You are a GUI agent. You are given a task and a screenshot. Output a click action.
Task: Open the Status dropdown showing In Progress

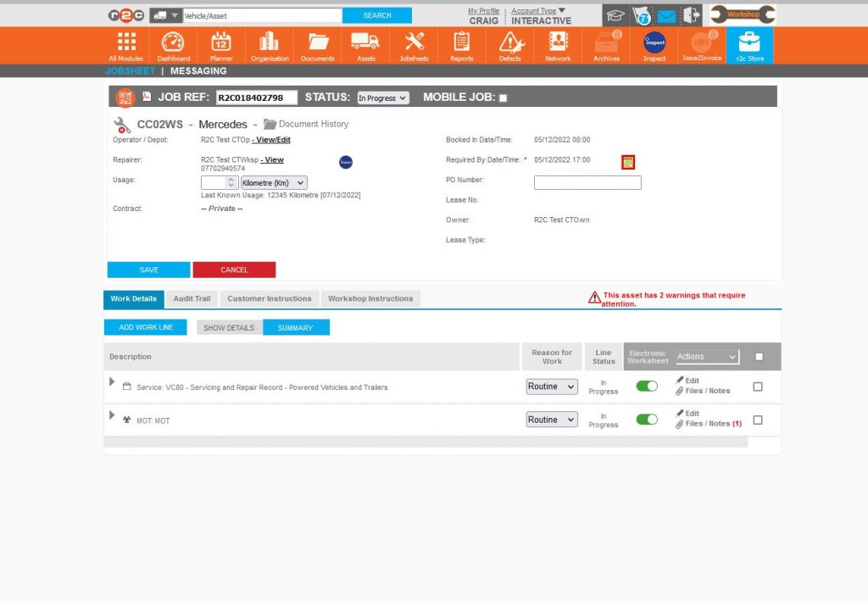click(x=382, y=97)
